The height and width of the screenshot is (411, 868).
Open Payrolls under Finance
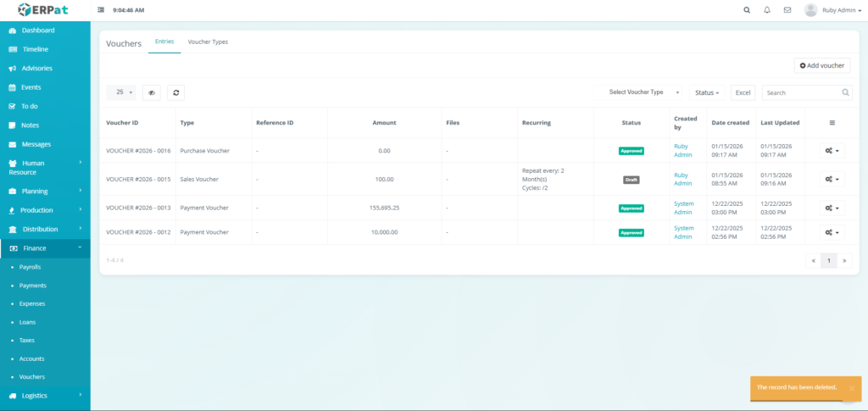coord(30,267)
